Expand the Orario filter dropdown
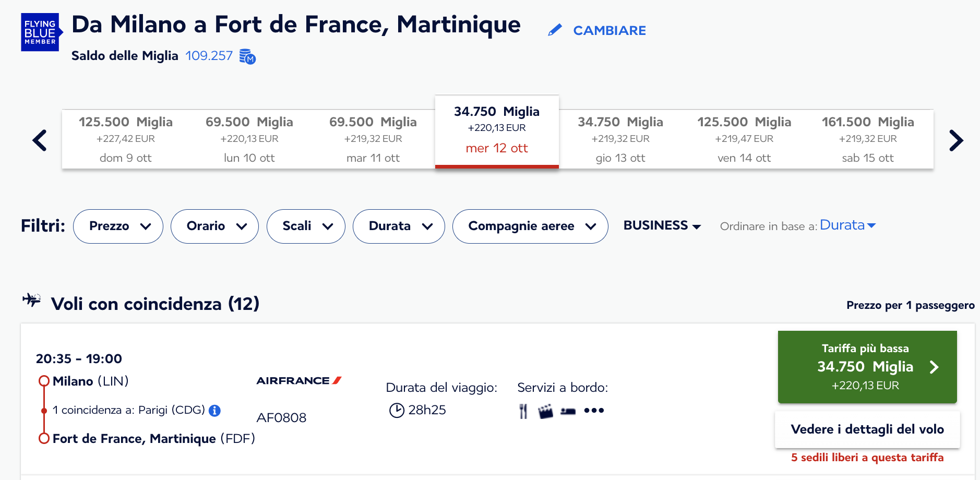The height and width of the screenshot is (480, 980). [214, 226]
